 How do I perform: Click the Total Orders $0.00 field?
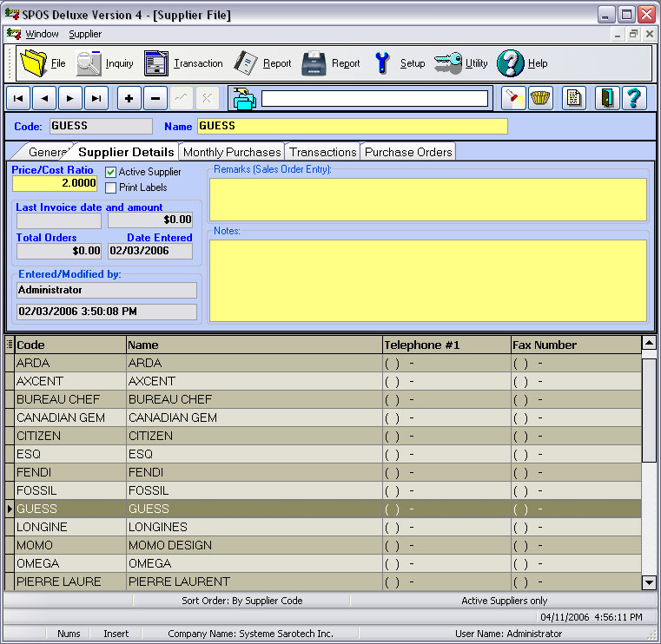59,251
